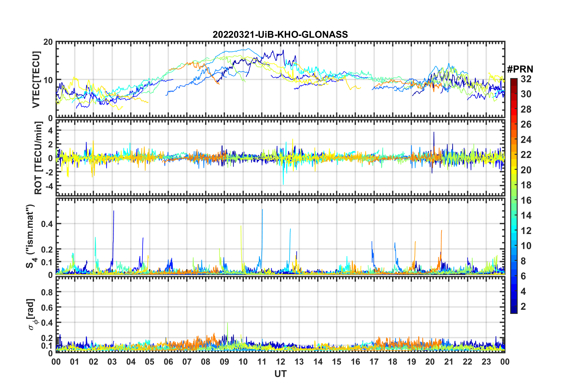The height and width of the screenshot is (392, 561).
Task: Select the "-2" tick on the ROT axis
Action: tap(49, 172)
